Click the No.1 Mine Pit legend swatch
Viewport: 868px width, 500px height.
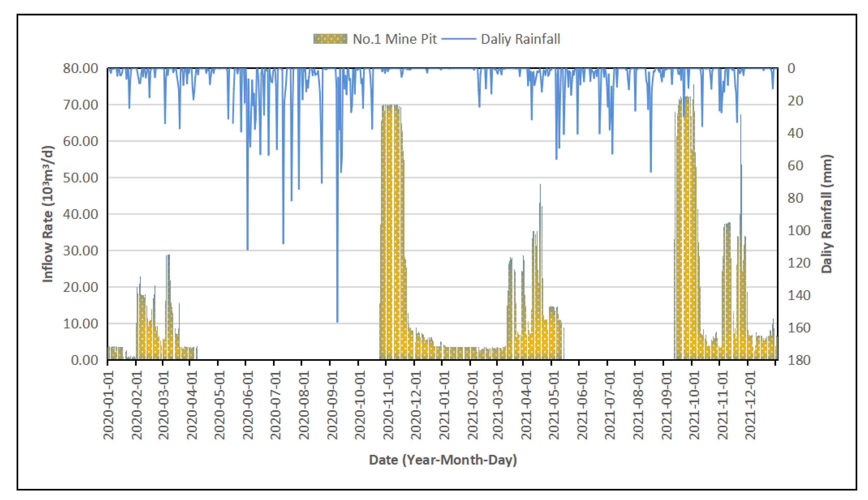330,39
